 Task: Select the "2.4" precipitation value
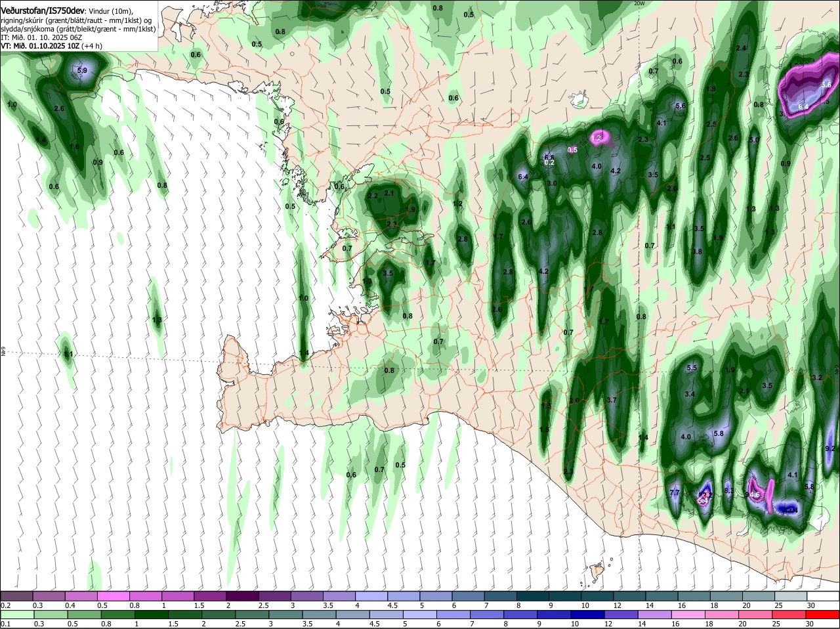[x=742, y=49]
